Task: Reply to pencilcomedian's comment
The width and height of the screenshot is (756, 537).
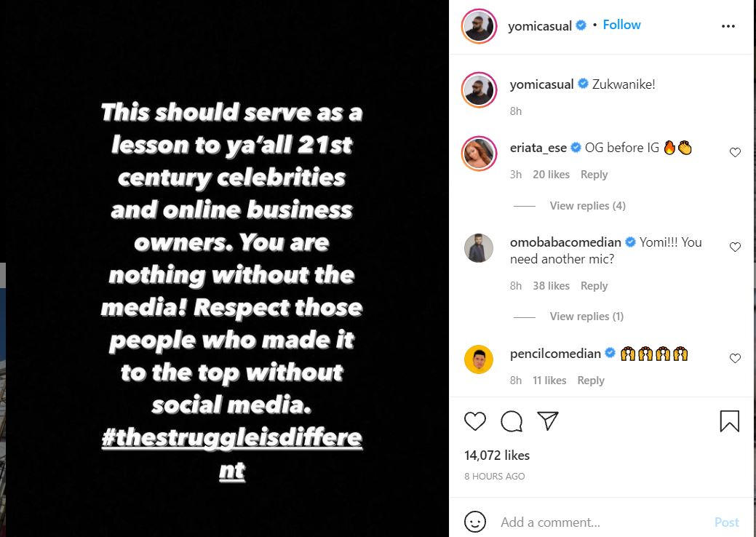Action: click(x=591, y=381)
